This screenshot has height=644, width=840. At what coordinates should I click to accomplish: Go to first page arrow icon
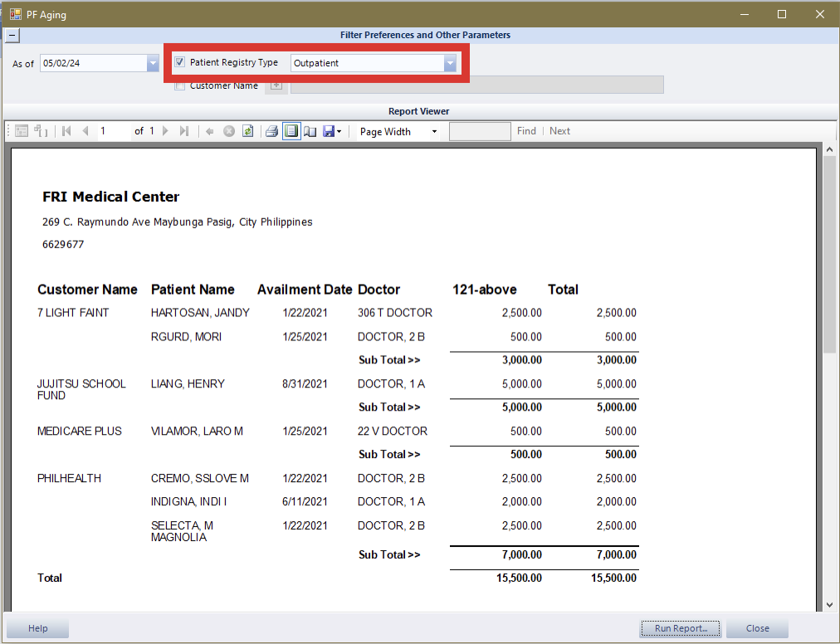(66, 131)
